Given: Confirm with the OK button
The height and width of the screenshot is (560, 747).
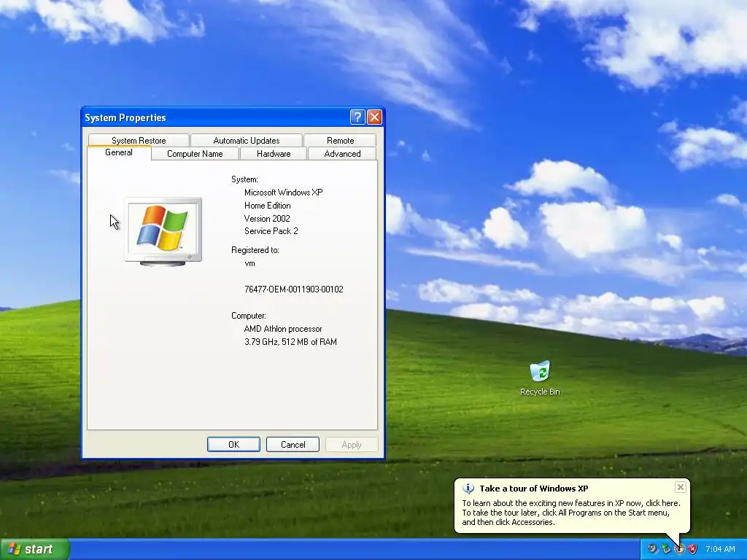Looking at the screenshot, I should pyautogui.click(x=233, y=444).
